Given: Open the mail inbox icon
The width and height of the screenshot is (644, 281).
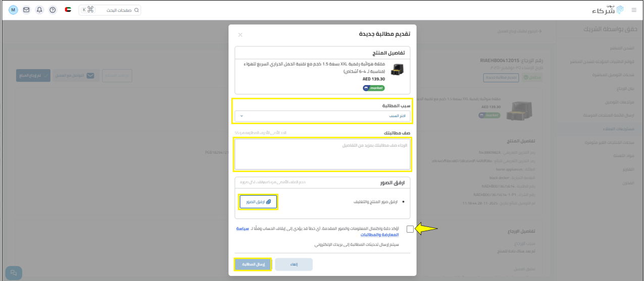Looking at the screenshot, I should (x=26, y=10).
